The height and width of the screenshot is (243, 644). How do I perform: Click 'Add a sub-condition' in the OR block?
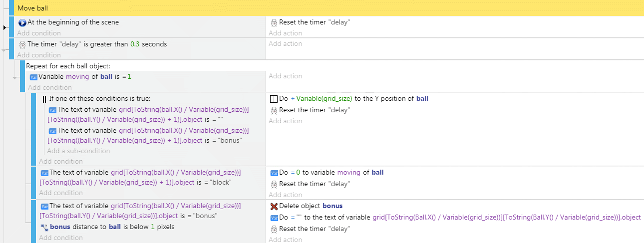coord(78,151)
